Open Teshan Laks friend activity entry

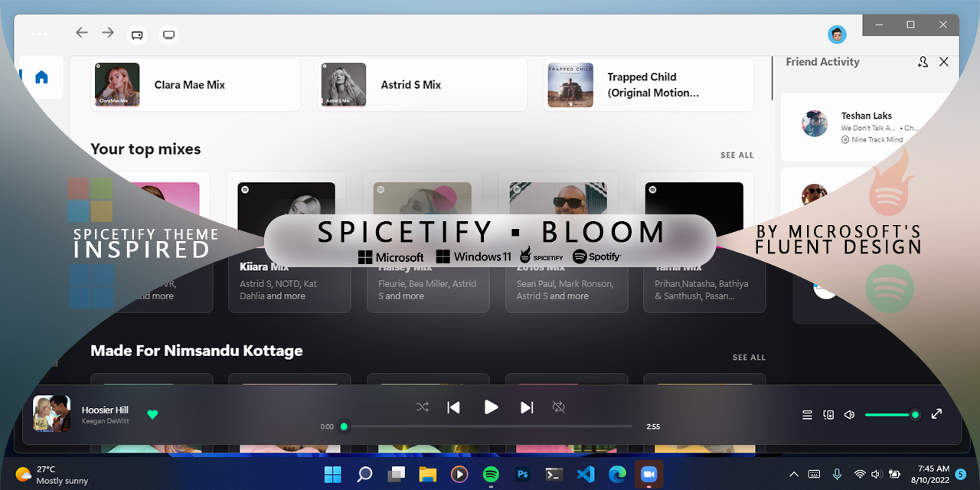coord(865,127)
